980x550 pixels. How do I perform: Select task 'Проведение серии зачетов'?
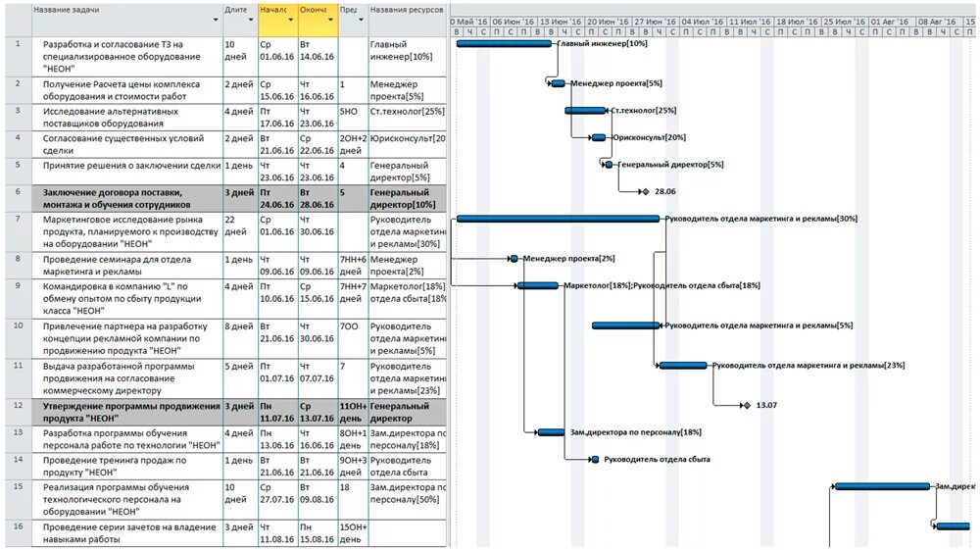pos(126,533)
